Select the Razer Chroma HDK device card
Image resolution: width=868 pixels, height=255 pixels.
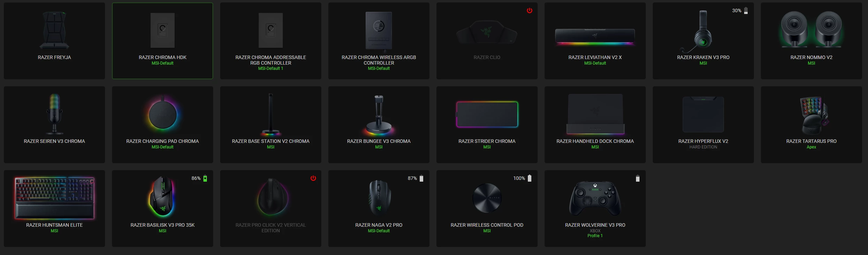(x=163, y=41)
